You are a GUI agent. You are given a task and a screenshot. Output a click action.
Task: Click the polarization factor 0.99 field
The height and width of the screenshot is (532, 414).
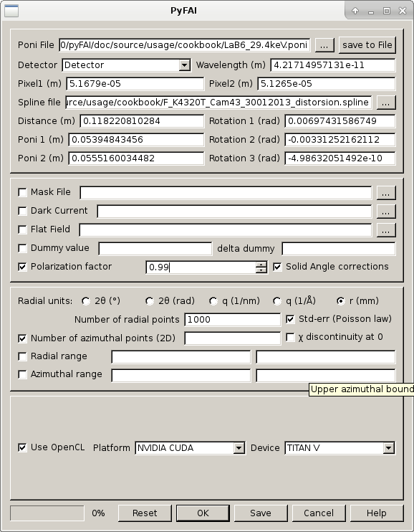201,267
